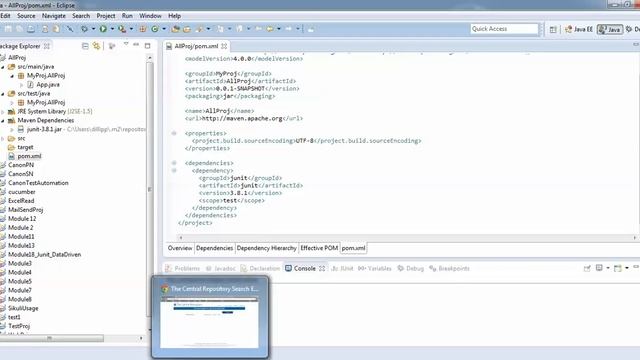Click the Save icon in the toolbar
The width and height of the screenshot is (640, 360).
click(8, 29)
